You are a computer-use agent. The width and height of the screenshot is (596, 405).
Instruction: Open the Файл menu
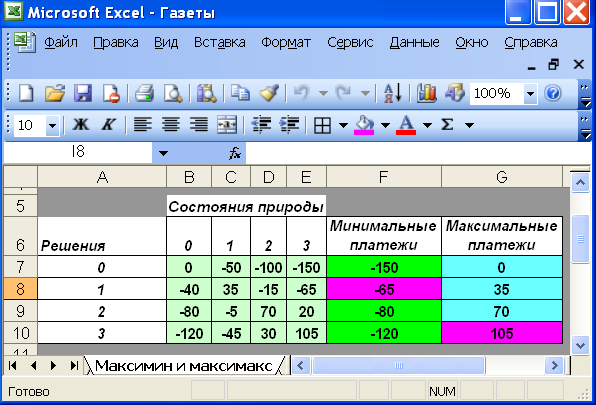61,42
